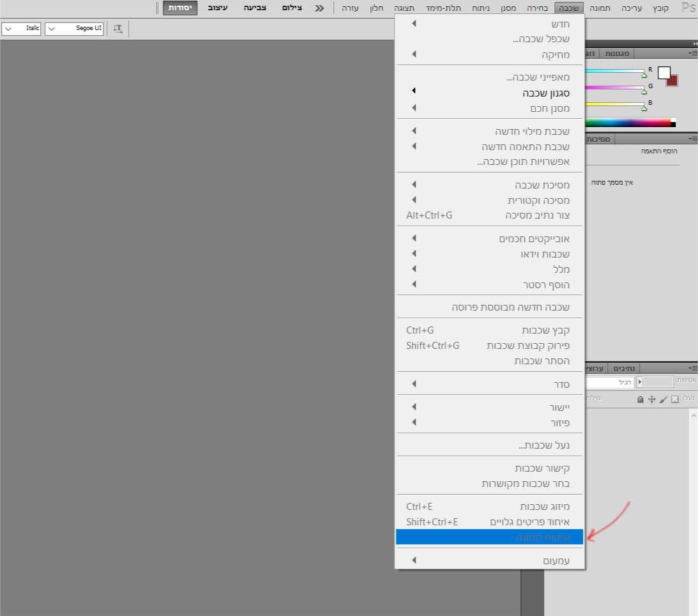Viewport: 698px width, 616px height.
Task: Collapse panels with the double-arrow icon
Action: pos(695,43)
